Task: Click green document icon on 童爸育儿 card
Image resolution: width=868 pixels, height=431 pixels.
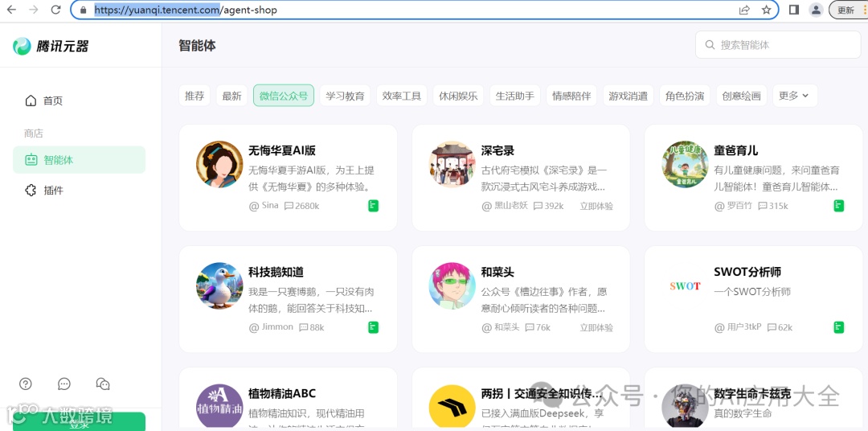Action: [839, 206]
